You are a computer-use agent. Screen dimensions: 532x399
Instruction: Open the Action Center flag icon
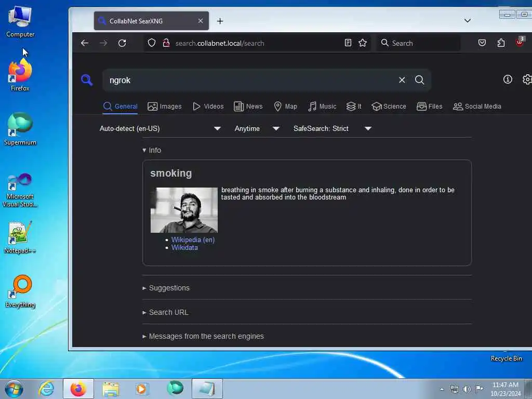(x=479, y=389)
